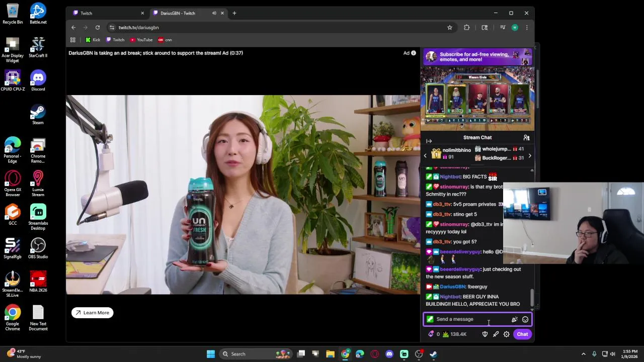Open File Explorer from taskbar
The height and width of the screenshot is (362, 644).
click(330, 354)
